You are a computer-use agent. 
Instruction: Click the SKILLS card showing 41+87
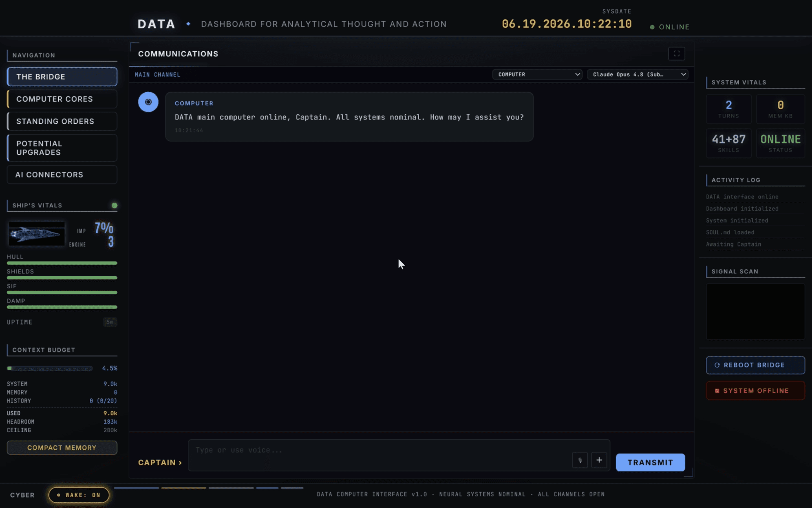pyautogui.click(x=729, y=143)
